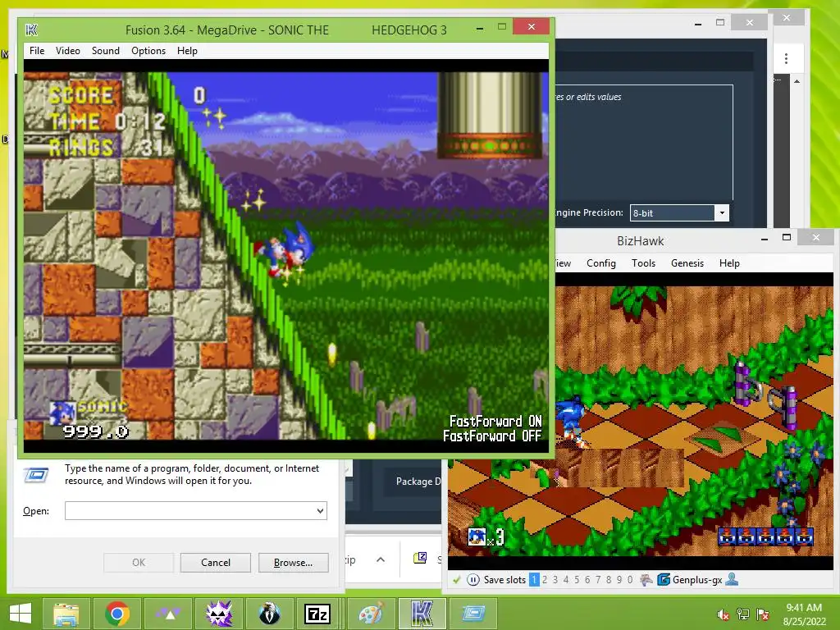Open the Sound menu in Fusion
Screen dimensions: 840x630
point(106,51)
